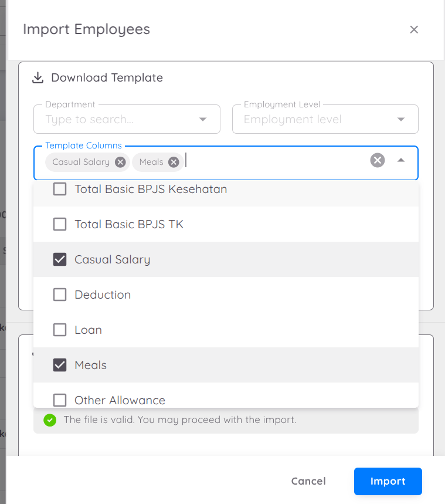Check the Total Basic BPJS Kesehatan checkbox

60,189
